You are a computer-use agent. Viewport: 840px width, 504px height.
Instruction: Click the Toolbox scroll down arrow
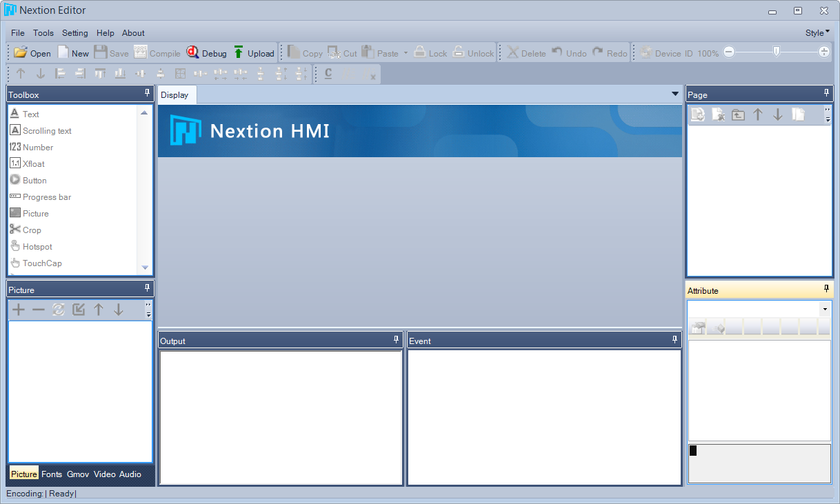pos(145,268)
